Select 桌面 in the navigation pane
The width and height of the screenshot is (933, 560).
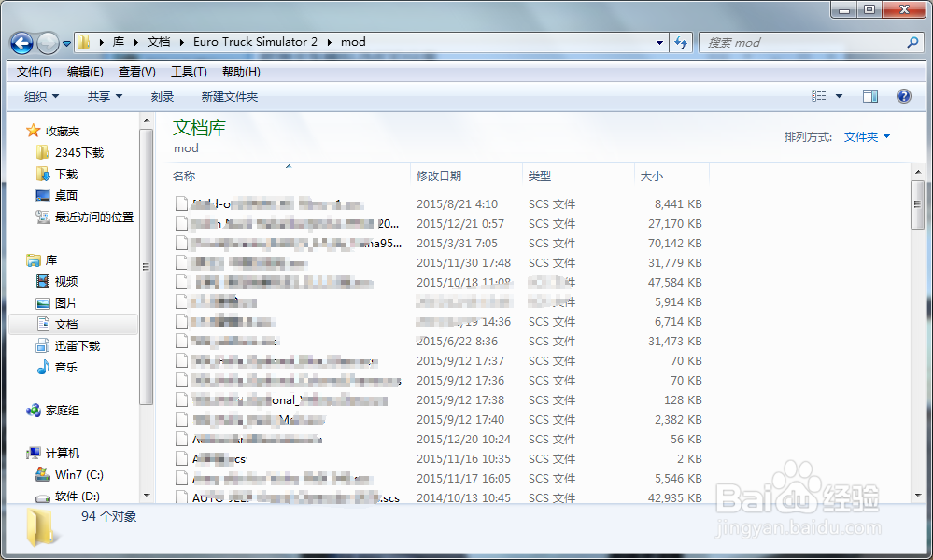tap(66, 196)
